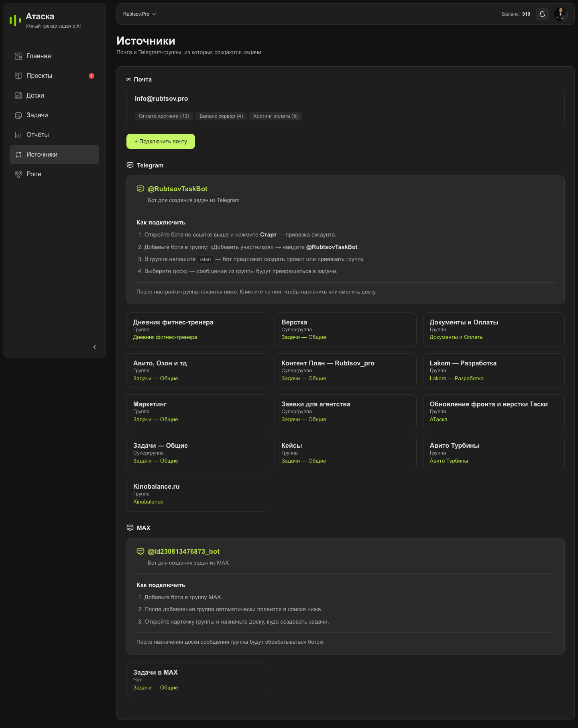Image resolution: width=578 pixels, height=728 pixels.
Task: Click the Главная dashboard icon
Action: point(18,56)
